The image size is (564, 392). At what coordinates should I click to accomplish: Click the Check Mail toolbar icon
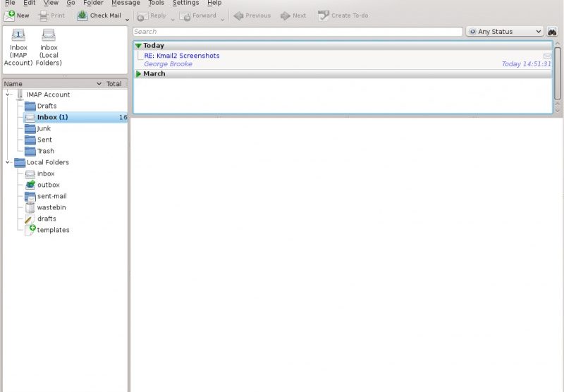coord(82,15)
